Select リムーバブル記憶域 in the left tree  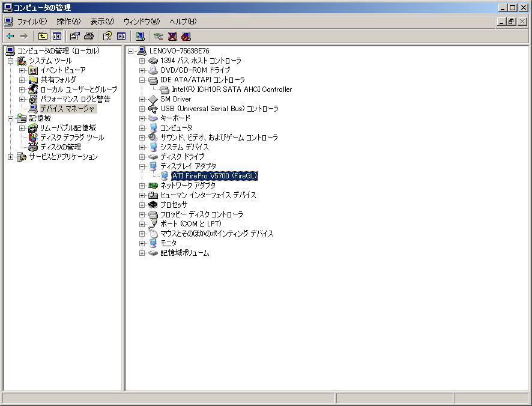tap(68, 128)
